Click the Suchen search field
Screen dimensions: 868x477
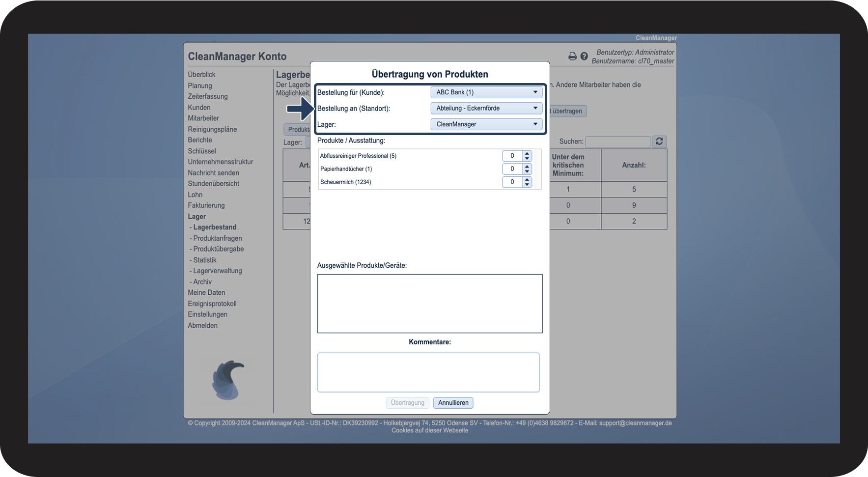tap(618, 141)
